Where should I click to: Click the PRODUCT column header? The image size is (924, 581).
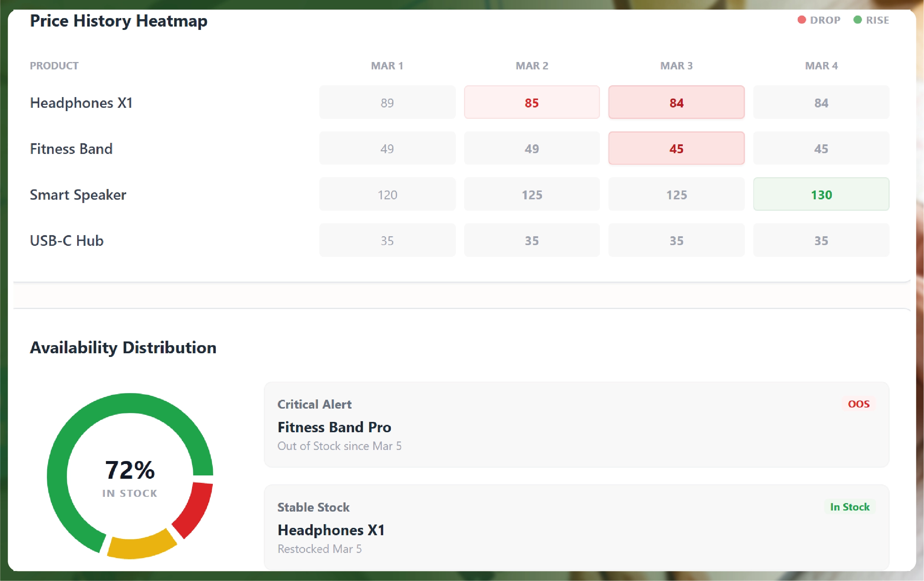click(x=54, y=66)
